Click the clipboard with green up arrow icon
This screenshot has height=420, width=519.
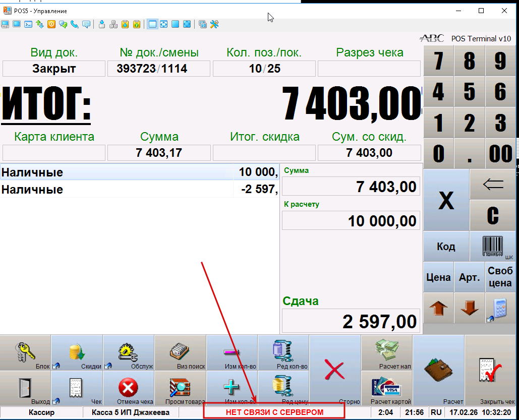pos(137,24)
